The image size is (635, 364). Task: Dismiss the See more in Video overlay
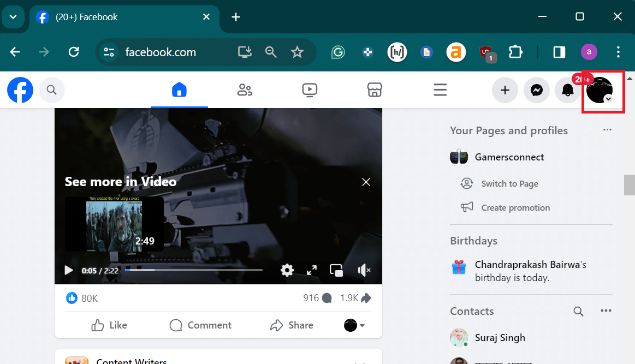tap(366, 182)
